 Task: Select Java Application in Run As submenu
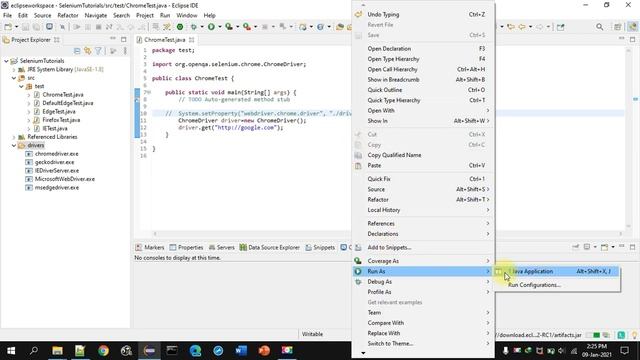click(x=558, y=271)
